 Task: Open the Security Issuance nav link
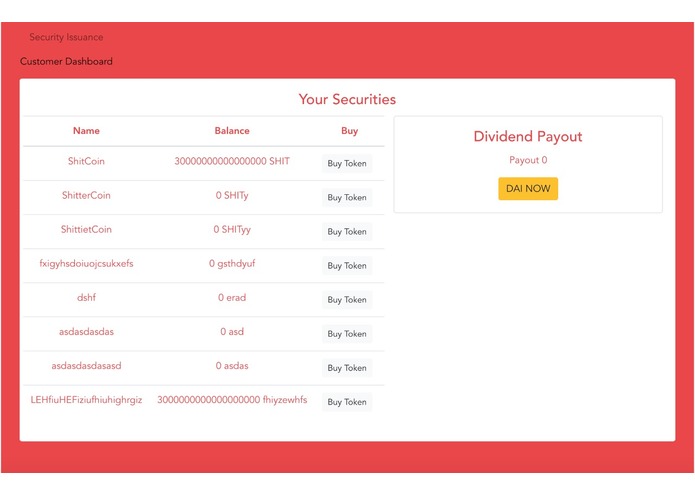66,37
